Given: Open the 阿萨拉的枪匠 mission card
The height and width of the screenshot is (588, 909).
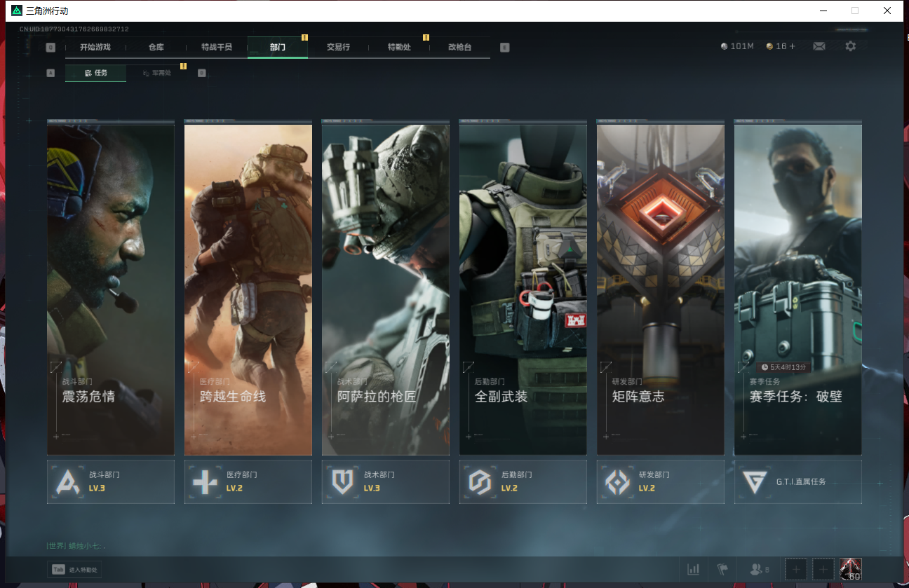Looking at the screenshot, I should (x=386, y=288).
